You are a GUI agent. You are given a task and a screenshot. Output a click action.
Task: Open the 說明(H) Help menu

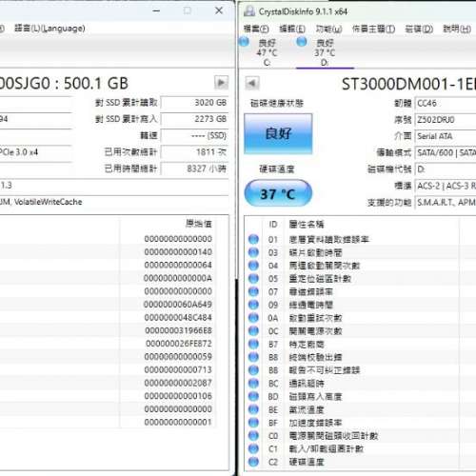pos(457,29)
